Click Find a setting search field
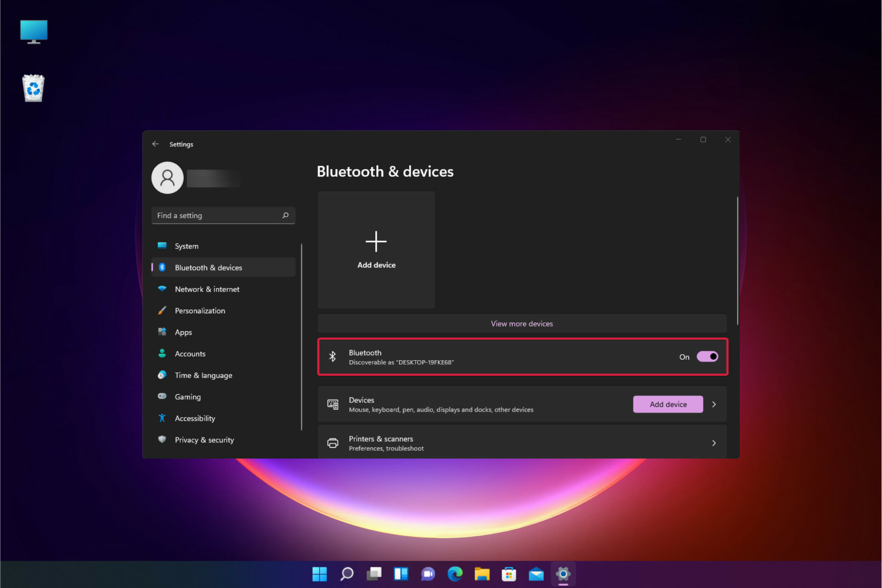The width and height of the screenshot is (882, 588). 223,215
